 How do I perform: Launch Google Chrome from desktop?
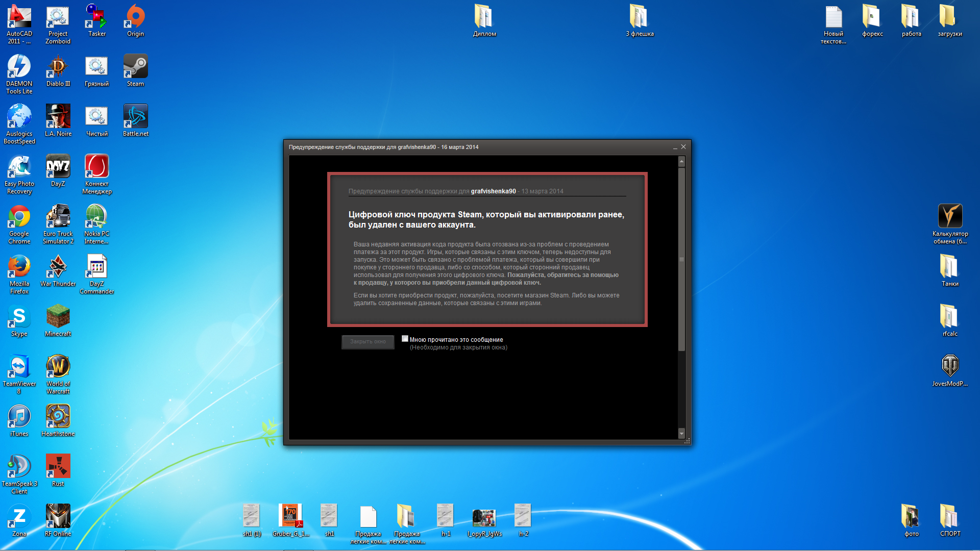click(19, 224)
